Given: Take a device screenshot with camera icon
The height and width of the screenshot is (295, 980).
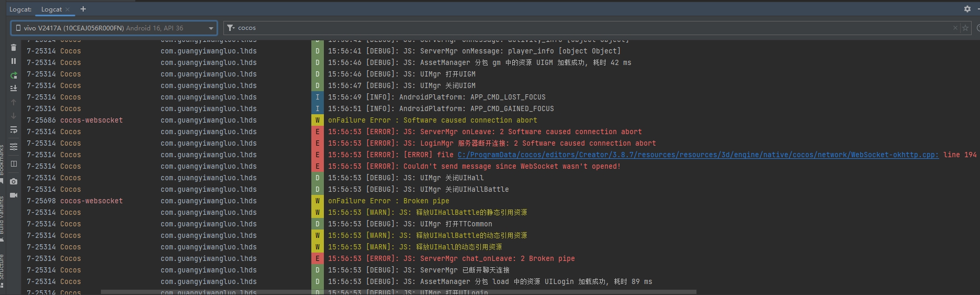Looking at the screenshot, I should click(14, 181).
